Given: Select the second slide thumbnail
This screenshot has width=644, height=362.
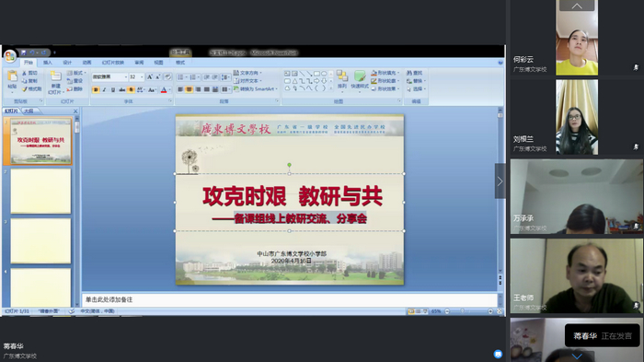Looking at the screenshot, I should (x=40, y=192).
